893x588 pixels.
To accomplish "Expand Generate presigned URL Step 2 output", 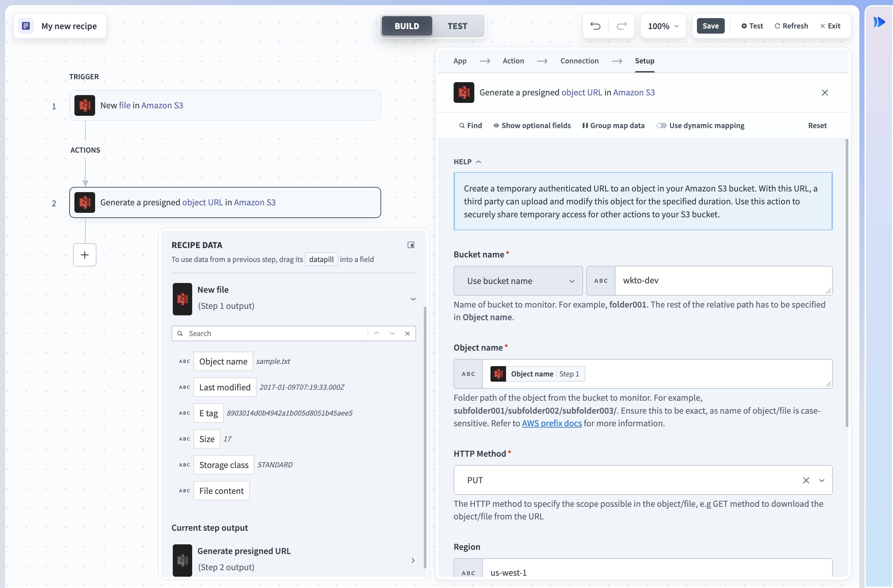I will click(x=413, y=560).
